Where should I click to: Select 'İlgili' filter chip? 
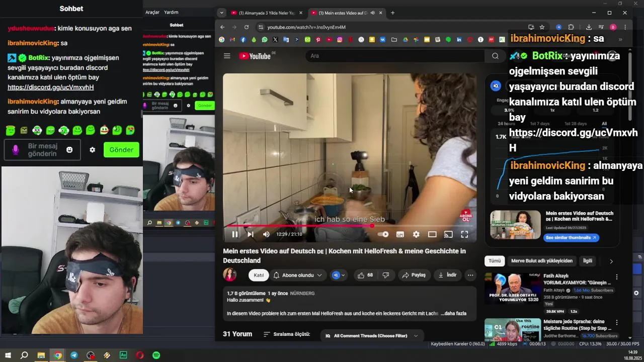pos(588,261)
